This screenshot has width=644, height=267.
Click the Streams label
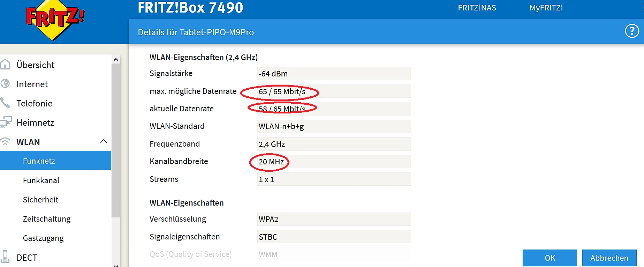164,179
